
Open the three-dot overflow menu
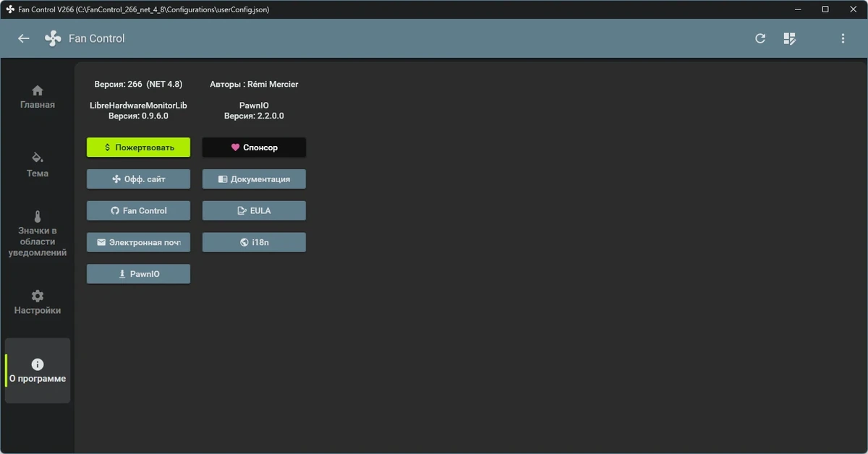tap(843, 38)
